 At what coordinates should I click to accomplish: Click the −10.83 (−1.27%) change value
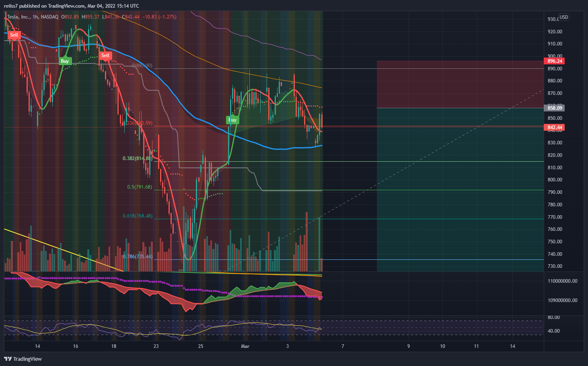[159, 17]
